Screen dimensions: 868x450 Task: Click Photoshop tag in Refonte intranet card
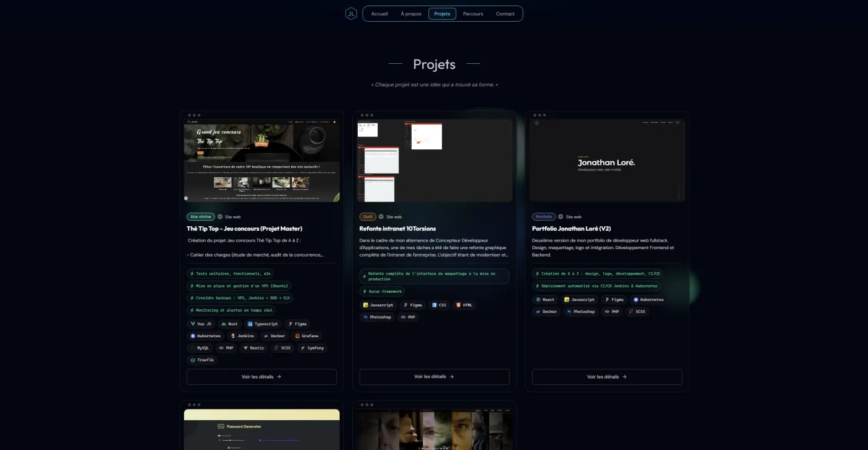tap(377, 317)
